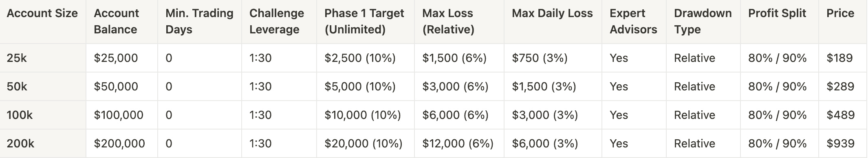Click the Profit Split column header

(777, 13)
